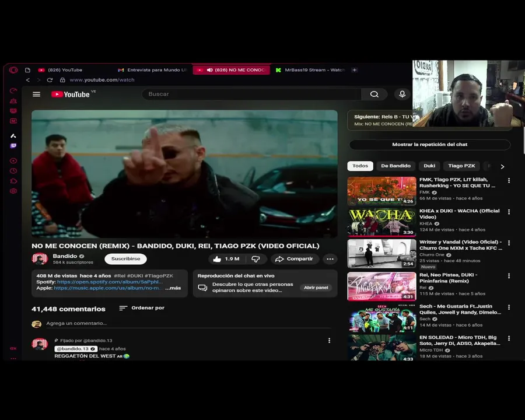Open the #DUKI hashtag
The image size is (525, 420).
point(135,276)
